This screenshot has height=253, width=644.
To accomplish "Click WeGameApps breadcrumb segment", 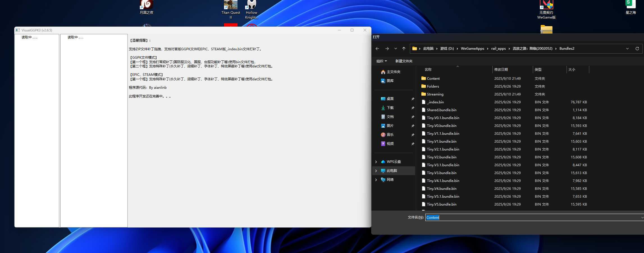I will [472, 49].
